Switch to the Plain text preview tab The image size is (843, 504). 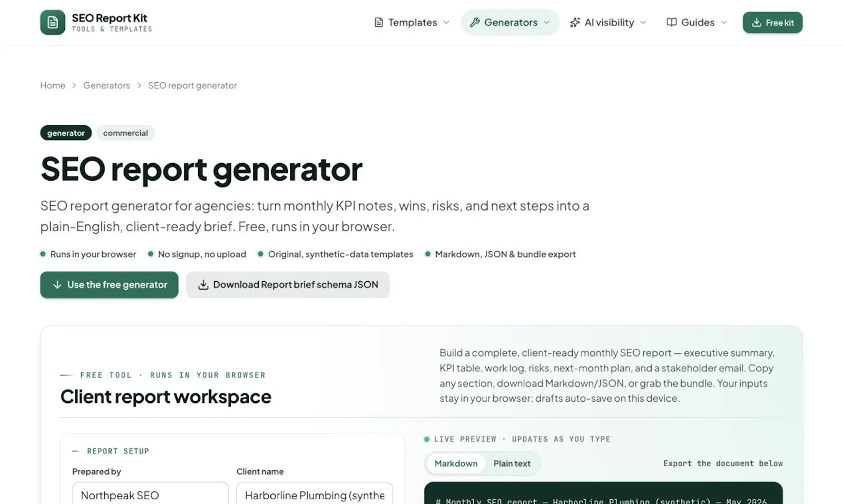512,463
